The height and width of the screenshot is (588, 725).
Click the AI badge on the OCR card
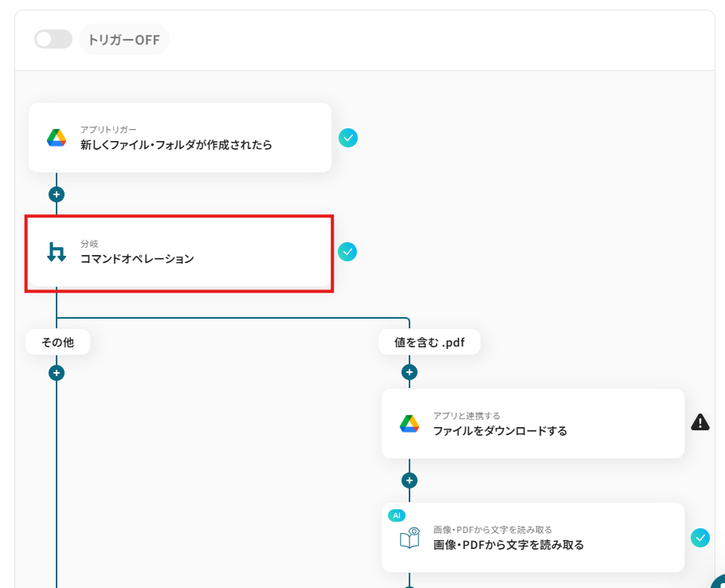tap(397, 515)
